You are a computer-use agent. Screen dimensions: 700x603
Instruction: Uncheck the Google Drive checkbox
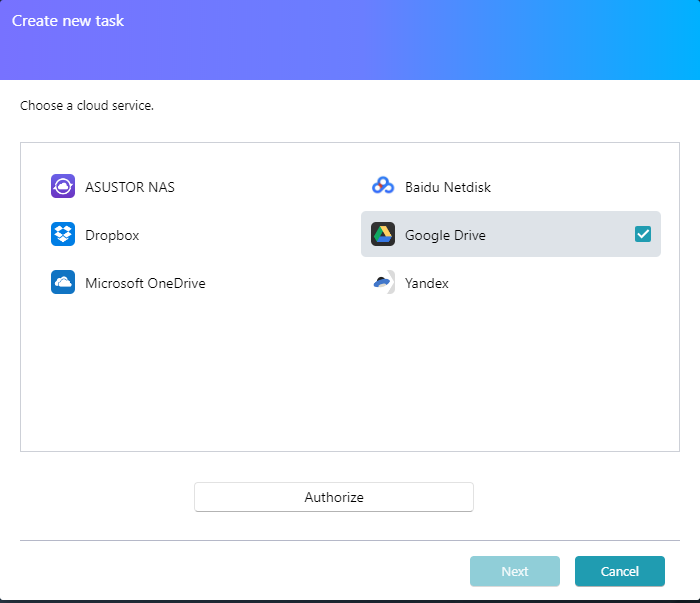coord(643,234)
